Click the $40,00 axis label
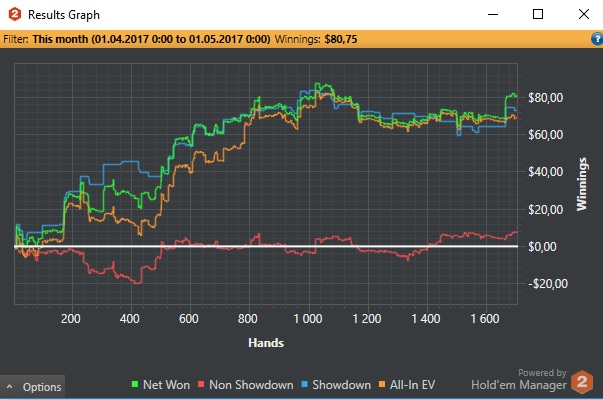 545,172
